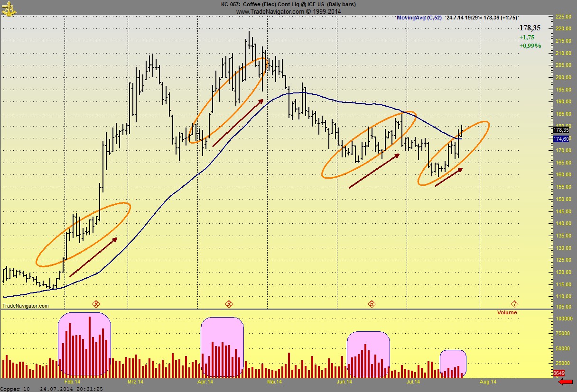Click the Feb.14 date axis label
Viewport: 577px width, 392px height.
pos(72,382)
